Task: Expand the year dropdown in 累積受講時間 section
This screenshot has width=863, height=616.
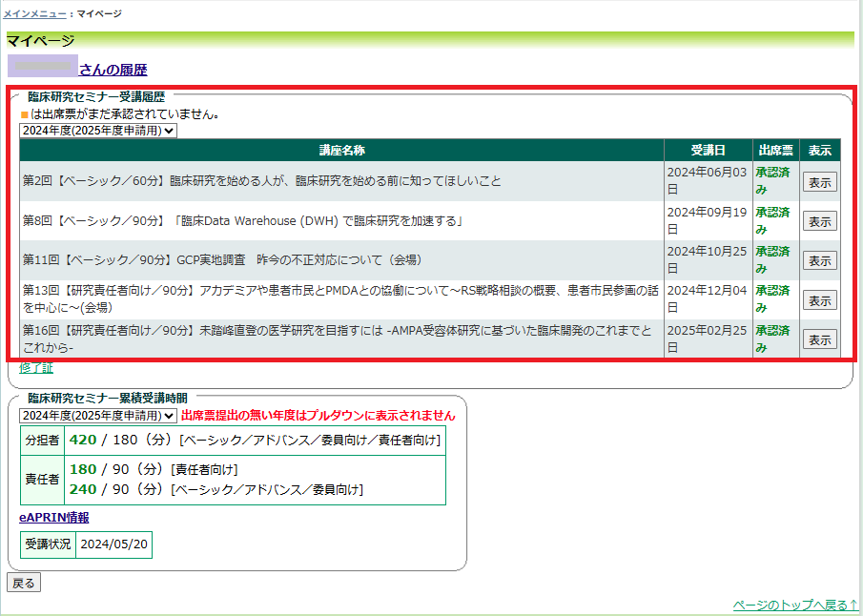Action: coord(98,416)
